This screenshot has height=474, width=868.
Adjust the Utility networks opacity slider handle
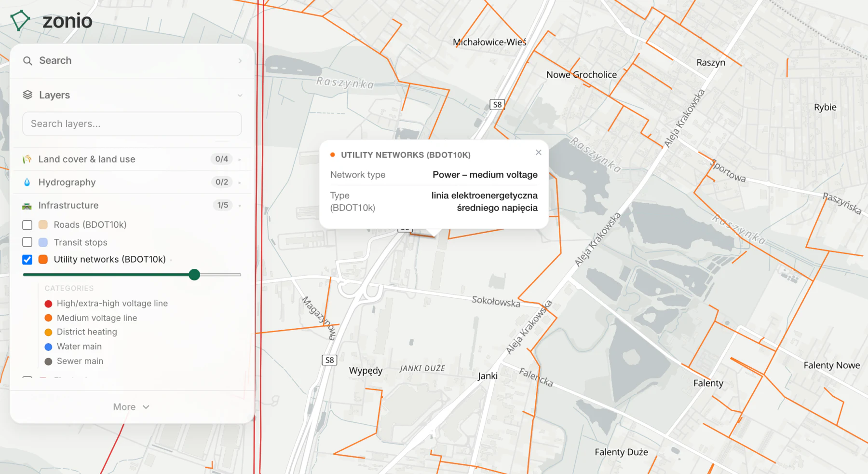click(194, 275)
